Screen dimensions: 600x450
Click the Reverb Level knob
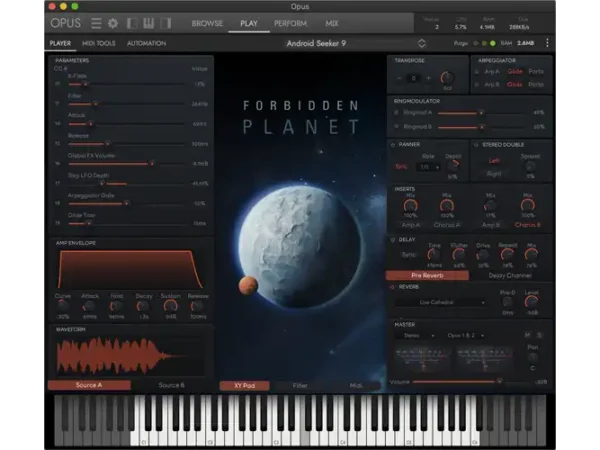[531, 302]
